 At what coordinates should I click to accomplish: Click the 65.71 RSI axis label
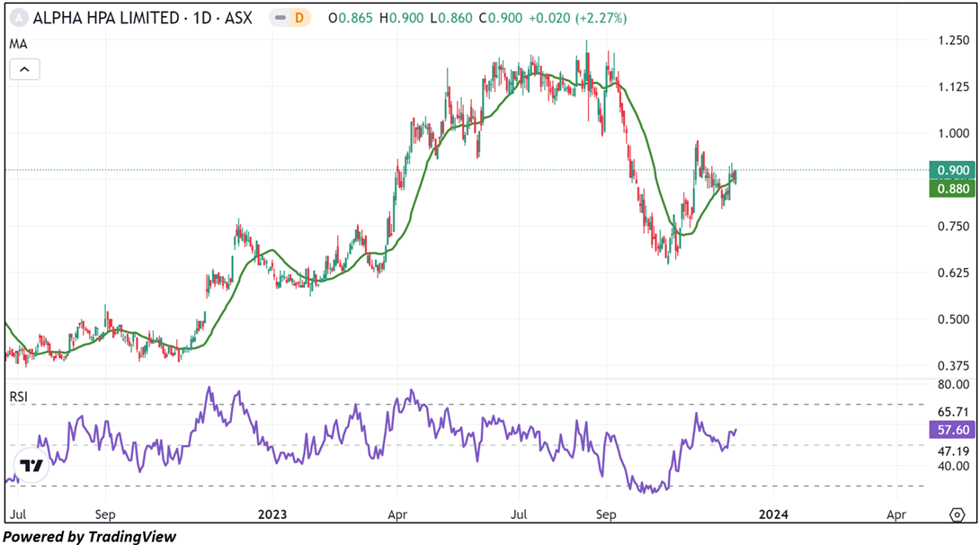pyautogui.click(x=953, y=412)
